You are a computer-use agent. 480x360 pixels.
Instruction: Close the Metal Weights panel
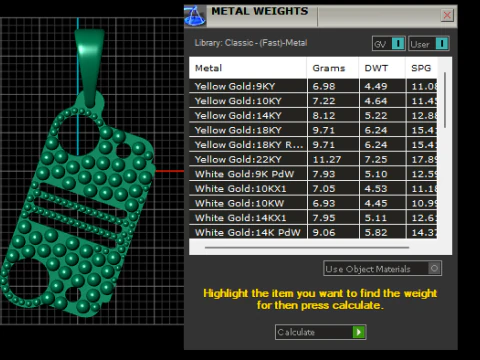click(447, 15)
